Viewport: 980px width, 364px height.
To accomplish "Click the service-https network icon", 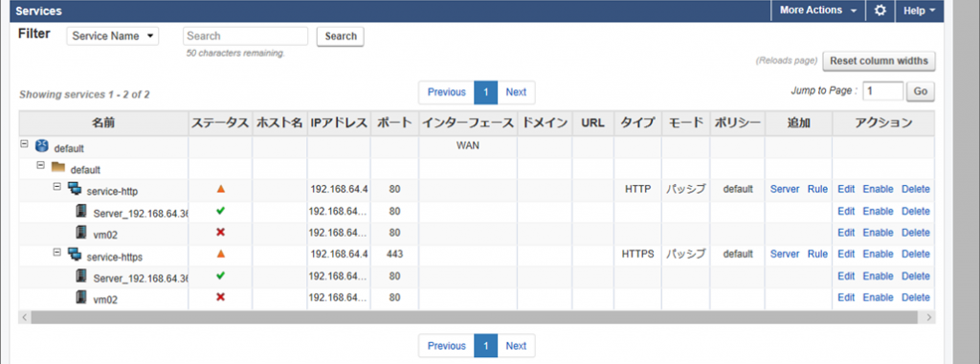I will tap(75, 254).
